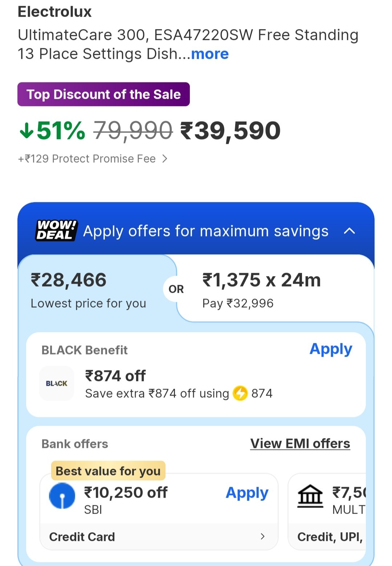Image resolution: width=392 pixels, height=566 pixels.
Task: Click the BLACK membership logo
Action: click(57, 383)
